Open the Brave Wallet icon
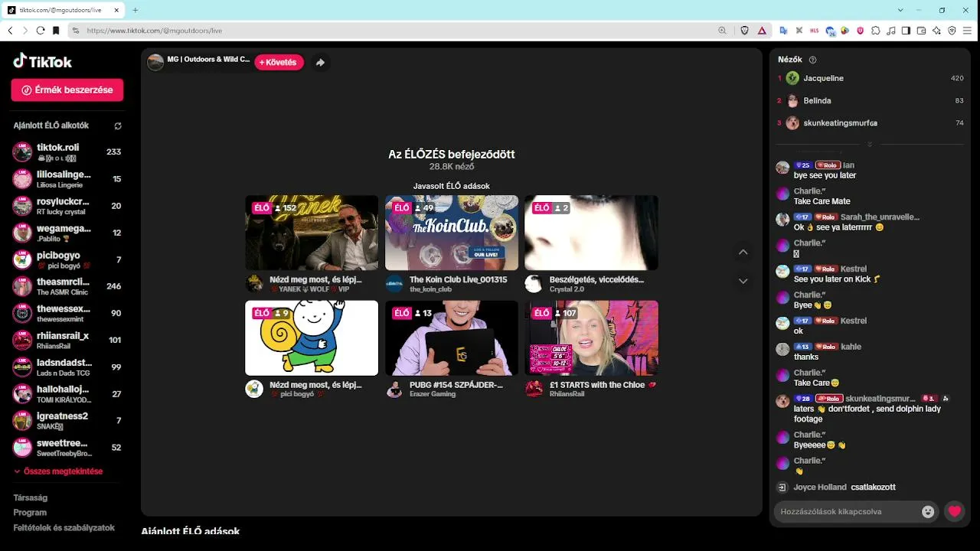The height and width of the screenshot is (551, 980). point(921,31)
